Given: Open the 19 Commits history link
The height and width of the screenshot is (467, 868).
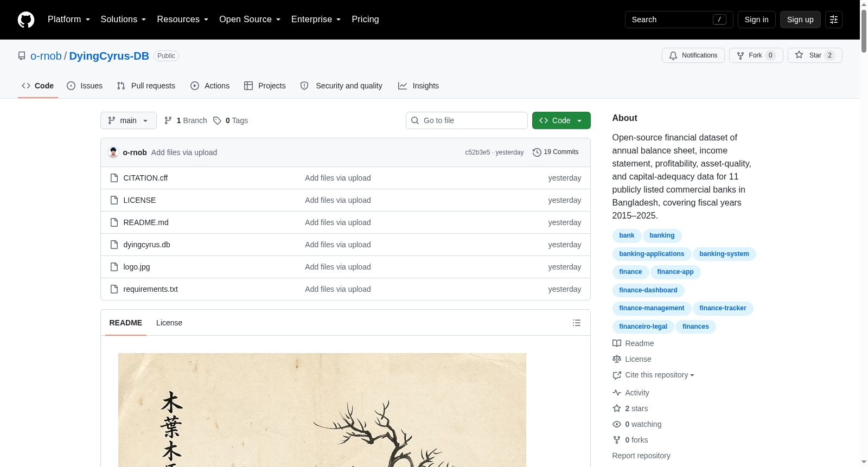Looking at the screenshot, I should [556, 152].
